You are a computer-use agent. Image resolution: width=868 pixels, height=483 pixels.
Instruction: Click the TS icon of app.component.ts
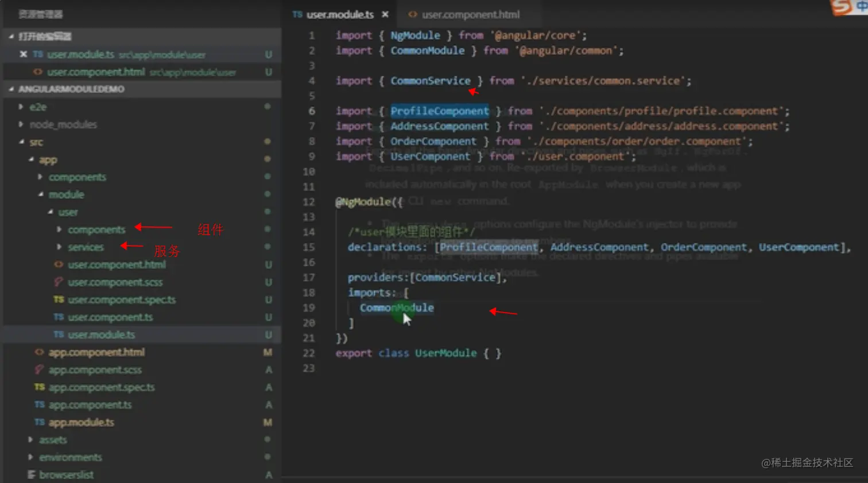point(39,405)
